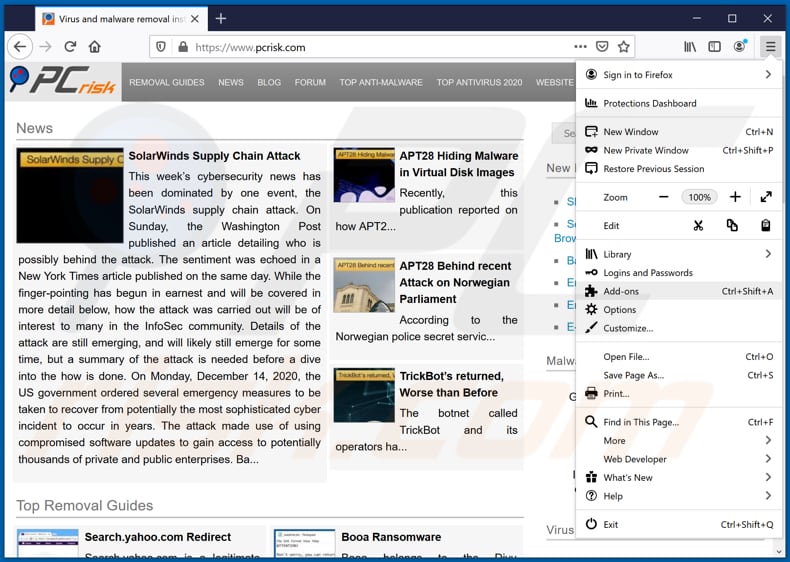Open BLOG site navigation tab
790x562 pixels.
click(269, 82)
